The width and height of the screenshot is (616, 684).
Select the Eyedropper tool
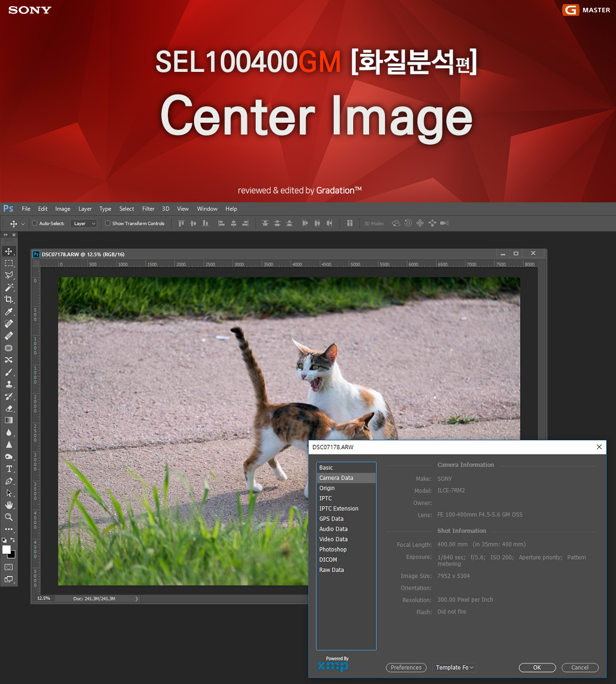9,312
